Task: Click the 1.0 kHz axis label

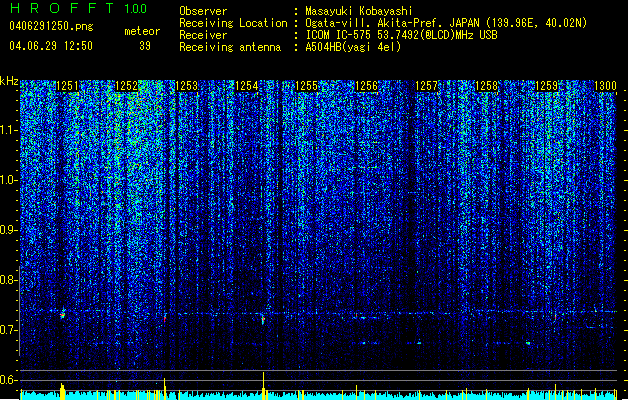Action: [x=9, y=181]
